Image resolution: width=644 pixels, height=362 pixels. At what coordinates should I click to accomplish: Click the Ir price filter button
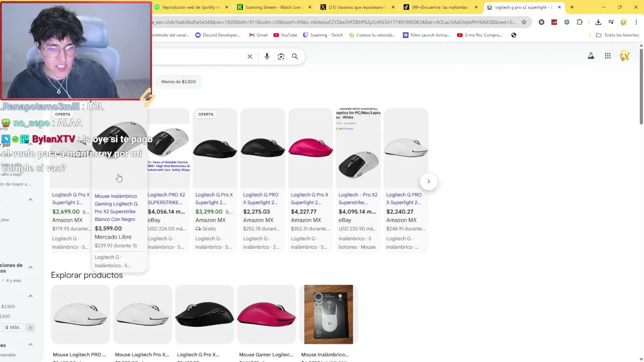point(30,327)
